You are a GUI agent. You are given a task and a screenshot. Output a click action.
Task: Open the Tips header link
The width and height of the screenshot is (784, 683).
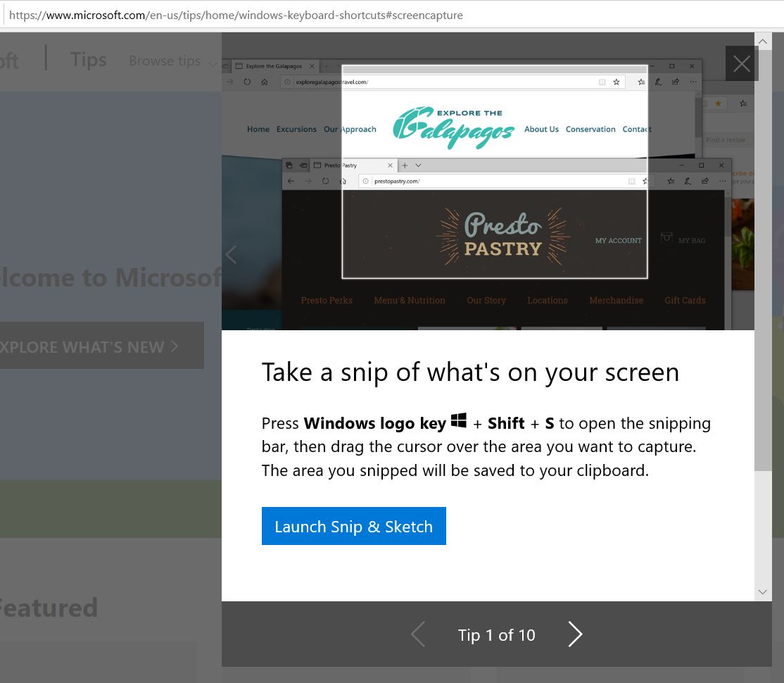coord(88,60)
